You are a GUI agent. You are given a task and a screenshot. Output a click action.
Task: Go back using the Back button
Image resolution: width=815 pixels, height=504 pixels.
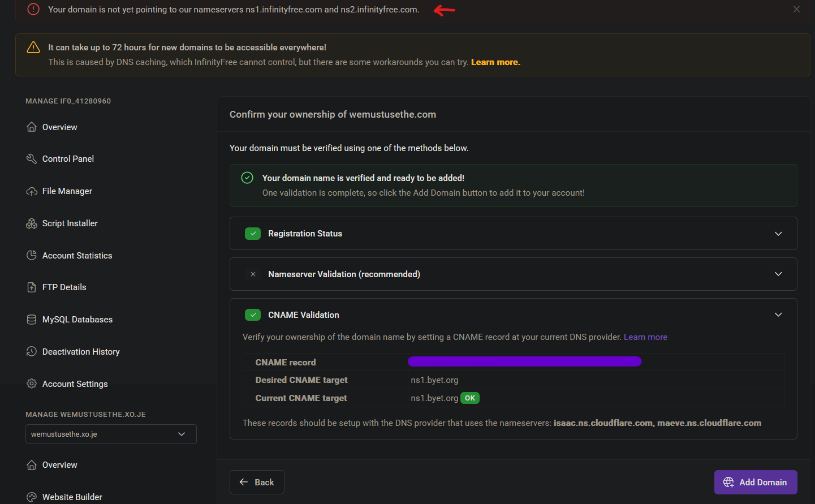257,483
